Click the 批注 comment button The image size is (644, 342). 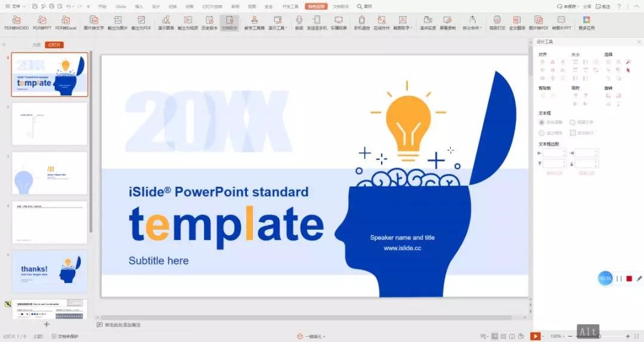click(603, 7)
